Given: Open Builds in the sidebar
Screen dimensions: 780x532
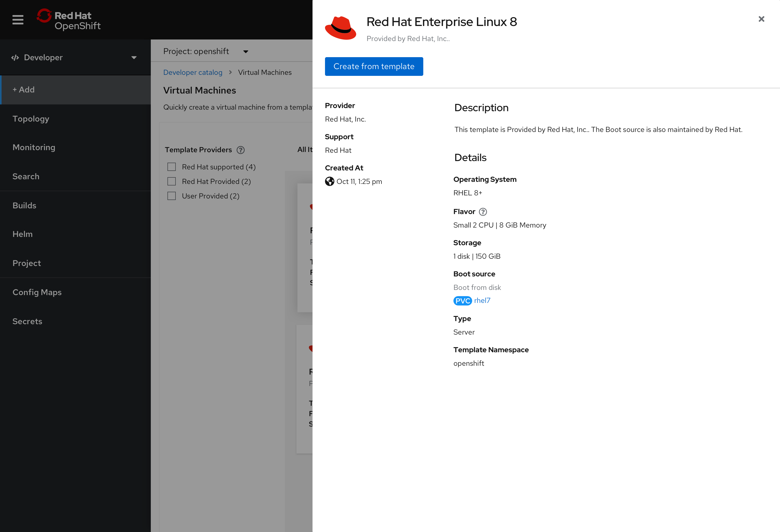Looking at the screenshot, I should tap(75, 205).
